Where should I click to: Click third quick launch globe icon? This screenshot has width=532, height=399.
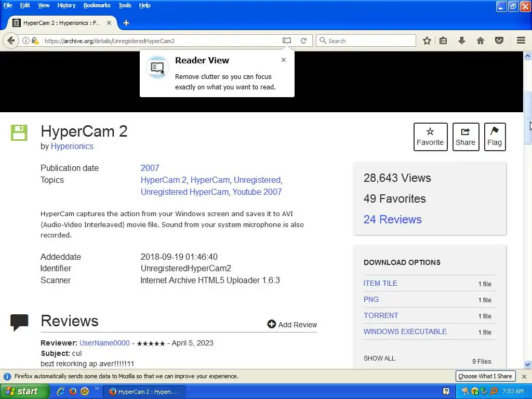[x=85, y=391]
